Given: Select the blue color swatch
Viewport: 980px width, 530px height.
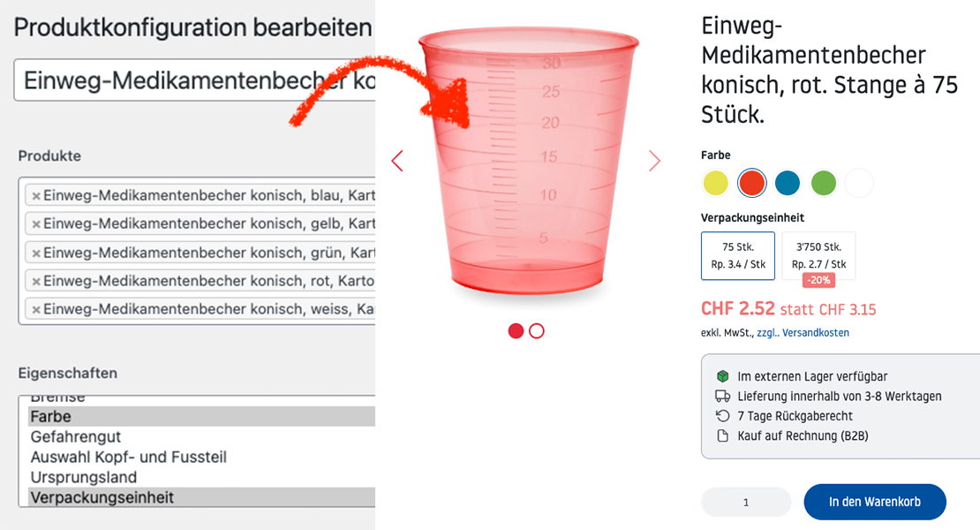Looking at the screenshot, I should (x=788, y=183).
